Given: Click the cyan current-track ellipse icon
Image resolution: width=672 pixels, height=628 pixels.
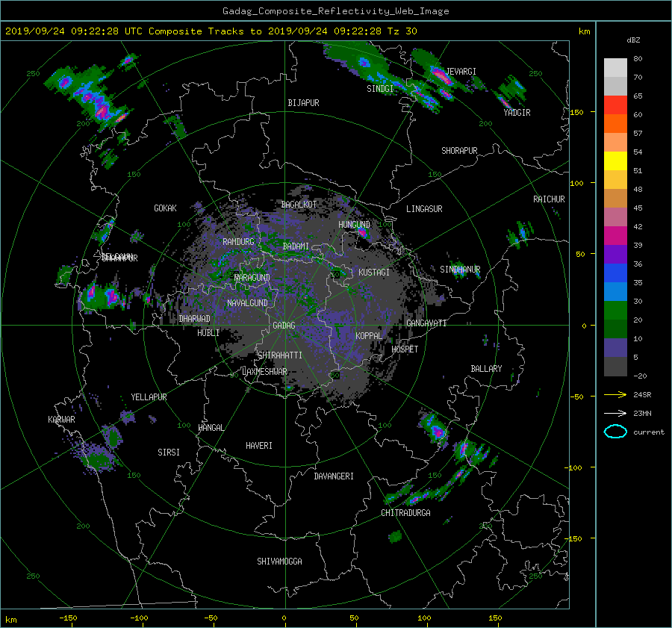Looking at the screenshot, I should (615, 432).
